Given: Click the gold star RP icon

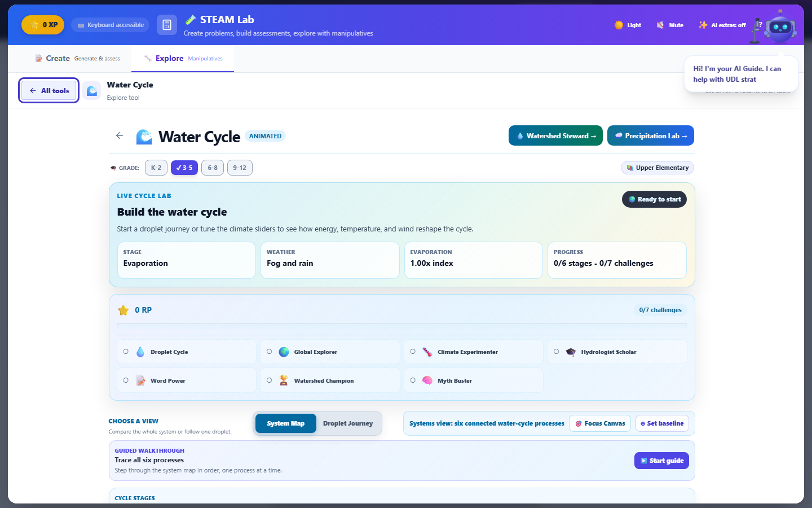Looking at the screenshot, I should pos(123,310).
